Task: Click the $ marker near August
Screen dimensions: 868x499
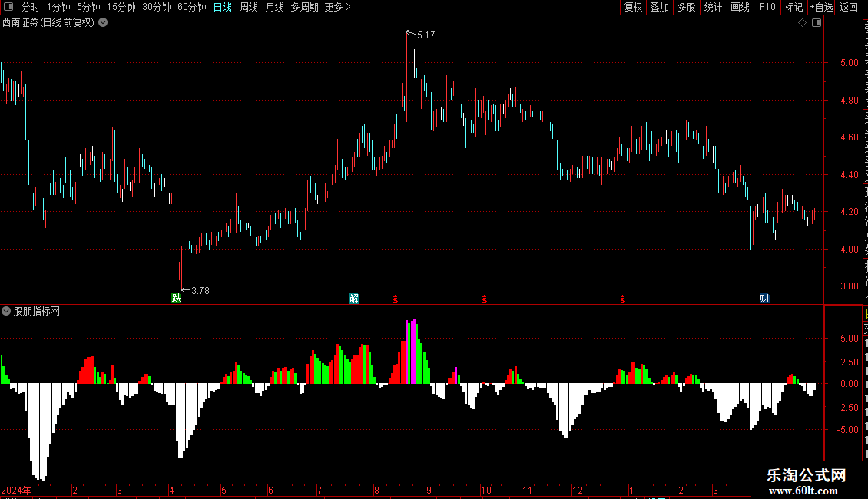Action: coord(396,299)
